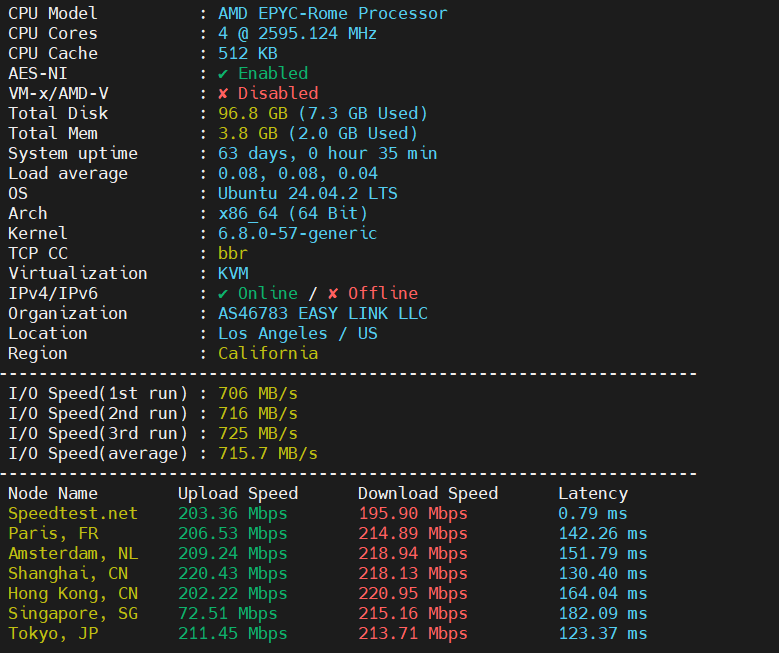Click the system uptime 63 days value
The height and width of the screenshot is (653, 779).
click(327, 153)
